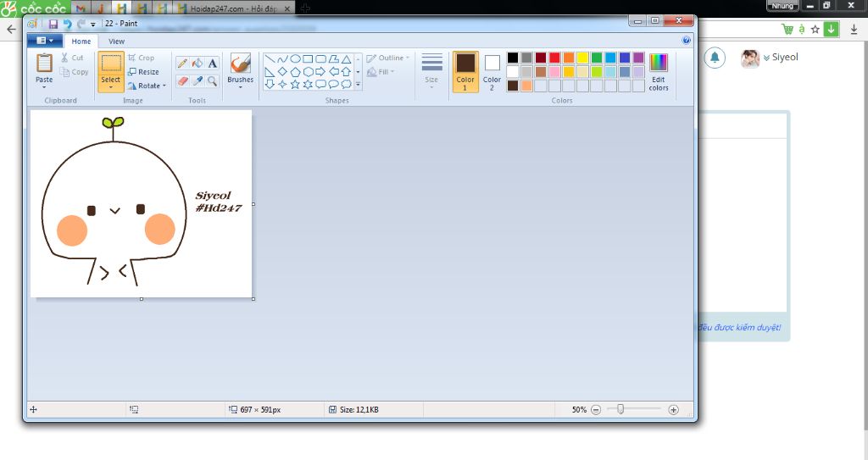Click the Undo arrow in title bar

(x=68, y=24)
